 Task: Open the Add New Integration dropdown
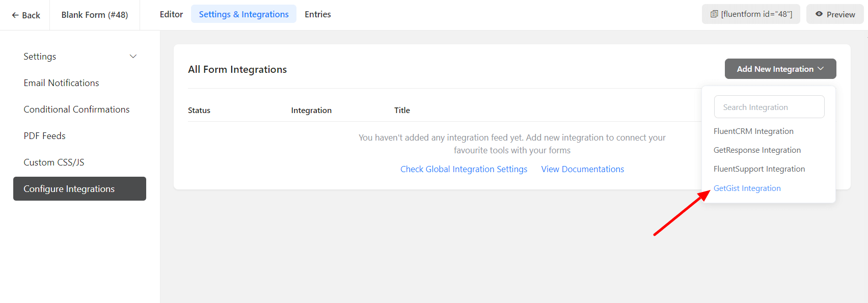point(775,69)
